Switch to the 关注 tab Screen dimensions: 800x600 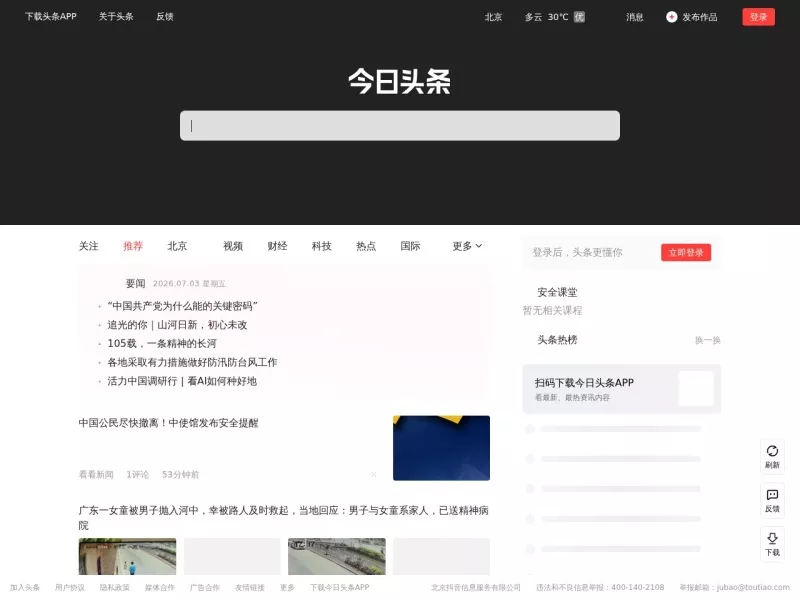[88, 246]
